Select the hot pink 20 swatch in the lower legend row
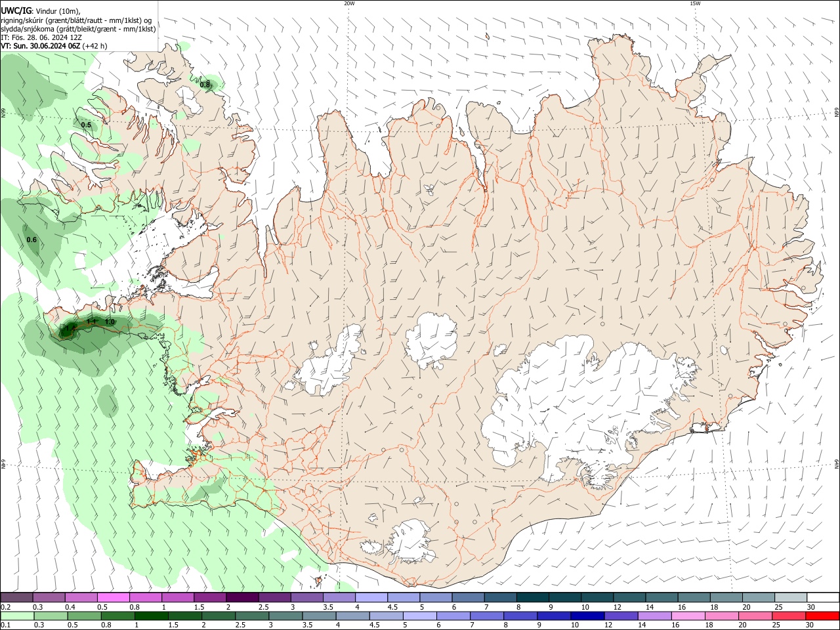The height and width of the screenshot is (630, 840). (x=755, y=616)
